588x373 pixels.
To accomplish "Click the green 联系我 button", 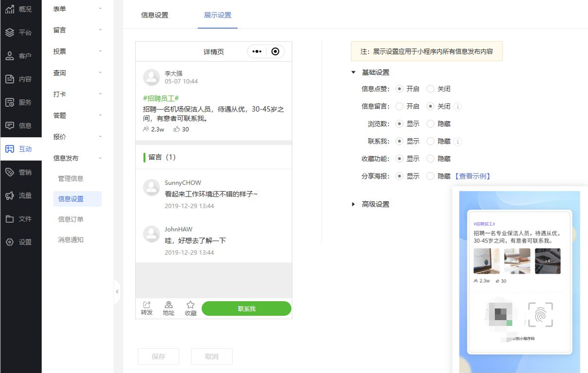I will 246,308.
